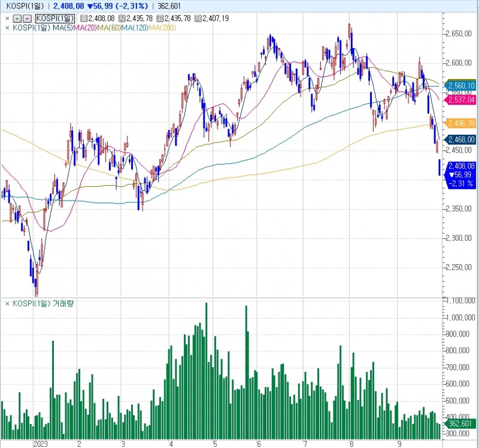The image size is (479, 448).
Task: Open the purple dropdown arrow button
Action: (28, 19)
